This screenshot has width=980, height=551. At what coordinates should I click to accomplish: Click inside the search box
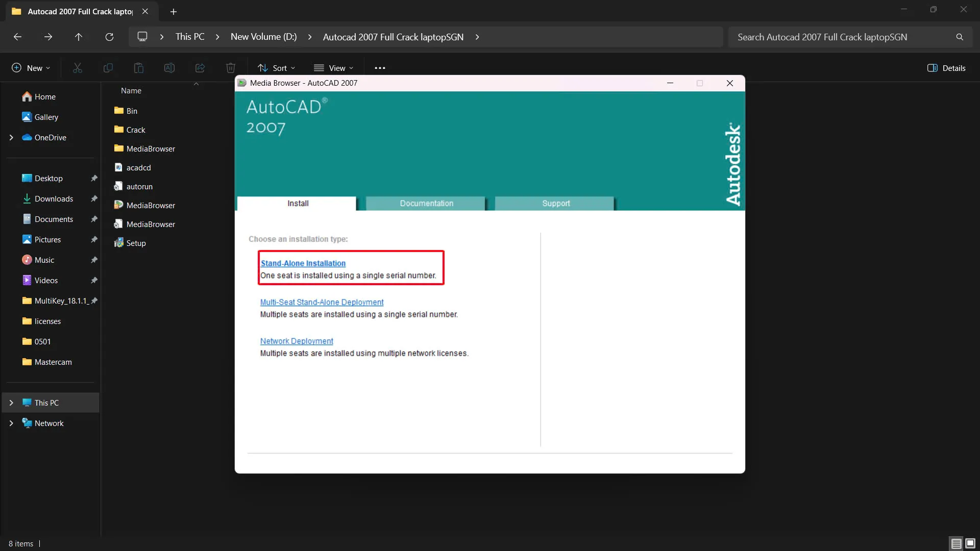coord(842,37)
